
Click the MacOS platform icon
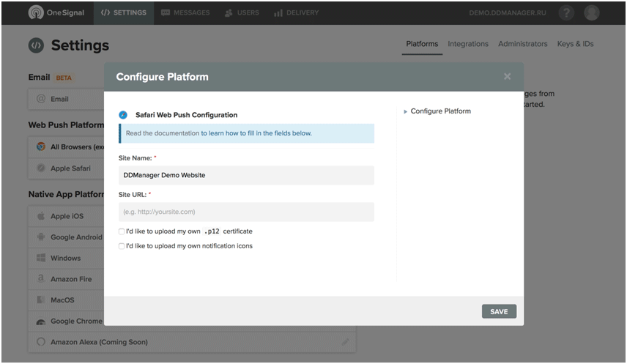pyautogui.click(x=40, y=300)
